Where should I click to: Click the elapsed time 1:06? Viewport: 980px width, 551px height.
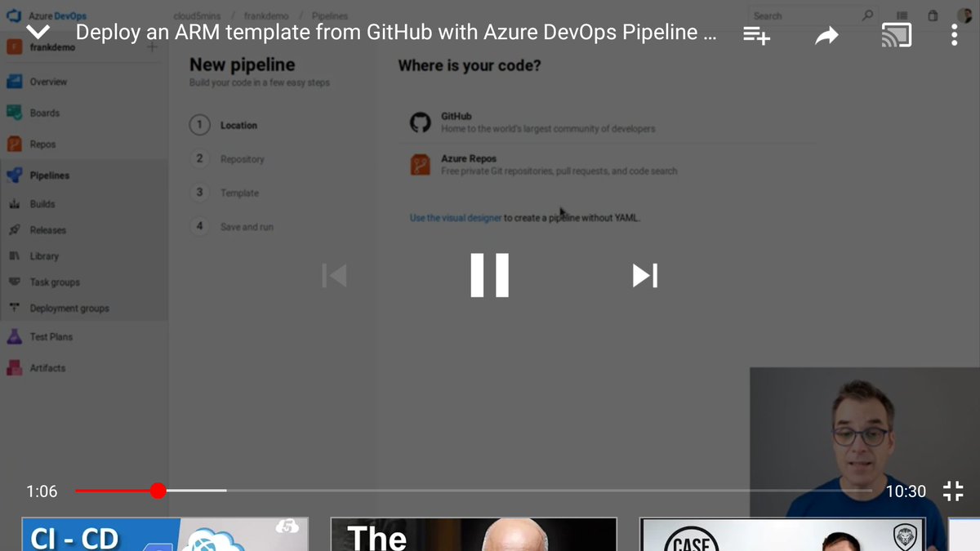pyautogui.click(x=42, y=491)
